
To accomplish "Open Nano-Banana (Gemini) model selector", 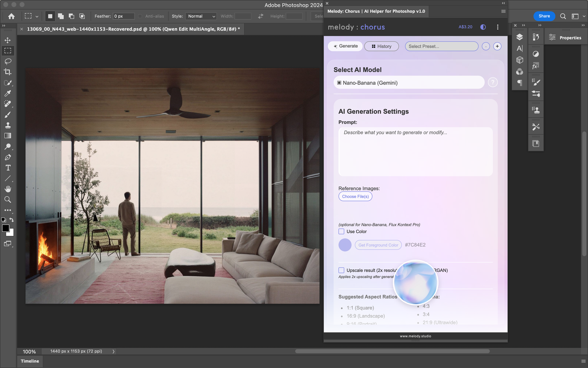I will [x=409, y=83].
